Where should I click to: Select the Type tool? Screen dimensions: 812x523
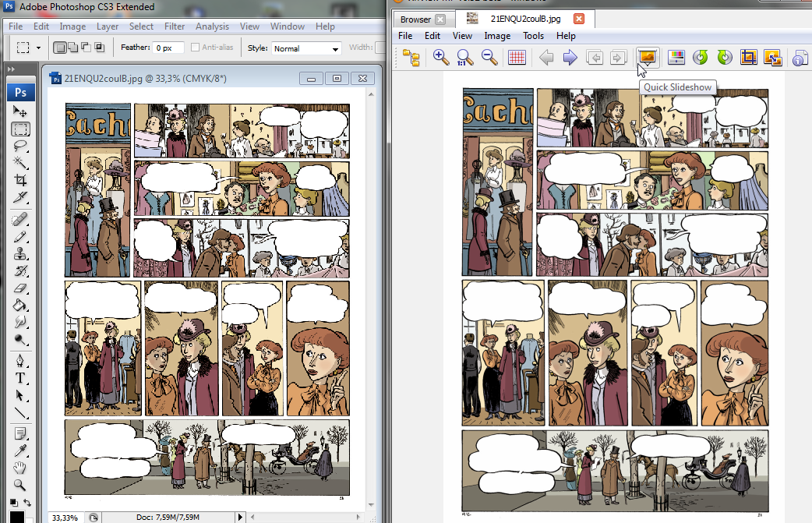[x=20, y=377]
